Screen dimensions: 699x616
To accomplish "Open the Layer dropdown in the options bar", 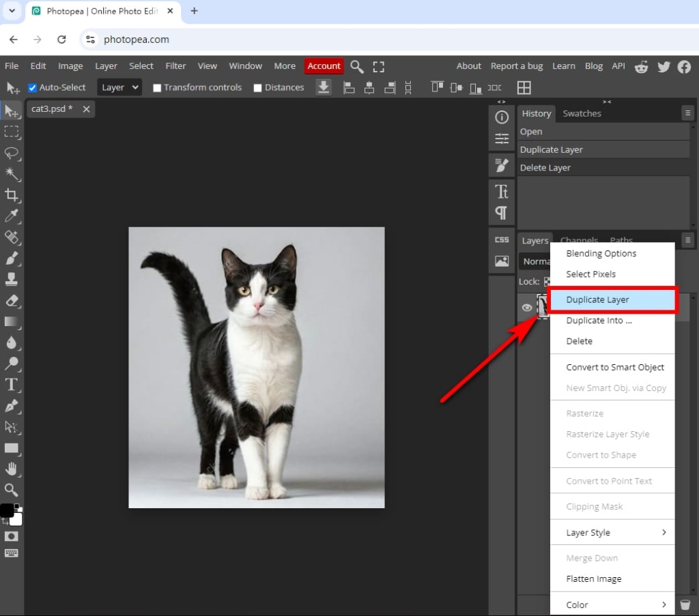I will 119,87.
